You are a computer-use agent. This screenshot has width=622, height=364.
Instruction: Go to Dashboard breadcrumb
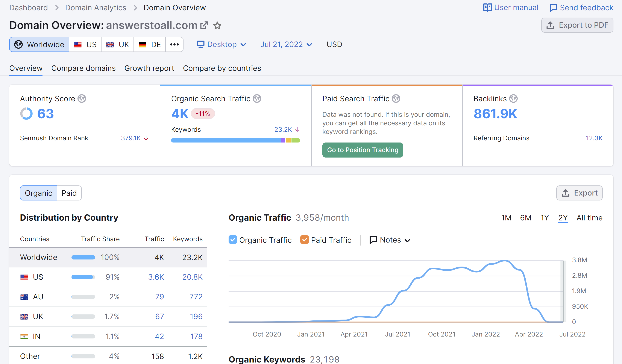coord(29,8)
